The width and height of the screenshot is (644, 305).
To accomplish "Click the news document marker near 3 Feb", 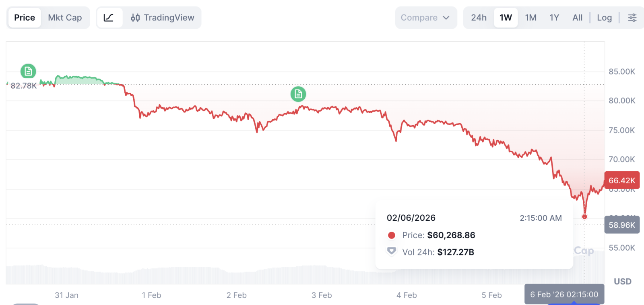I will point(298,94).
